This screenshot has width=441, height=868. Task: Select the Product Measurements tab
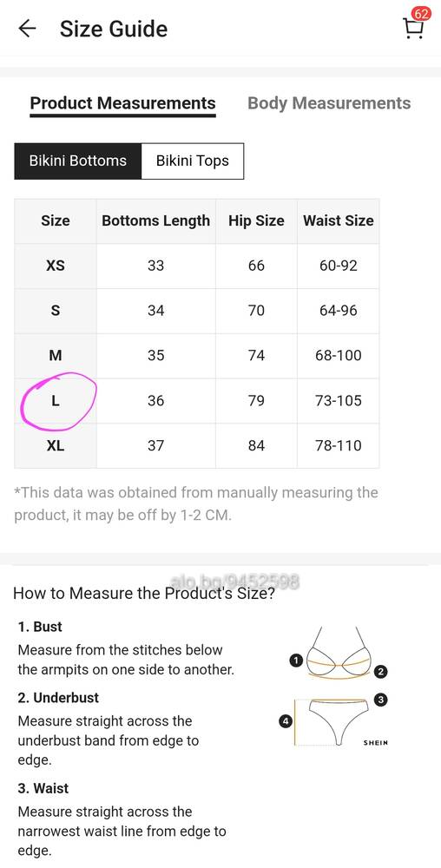pyautogui.click(x=123, y=104)
